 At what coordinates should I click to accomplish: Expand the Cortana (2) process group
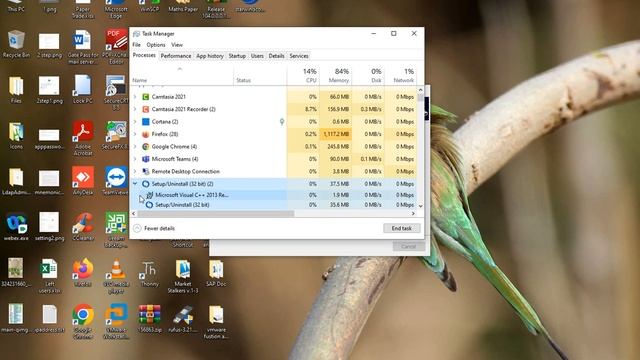[x=135, y=122]
